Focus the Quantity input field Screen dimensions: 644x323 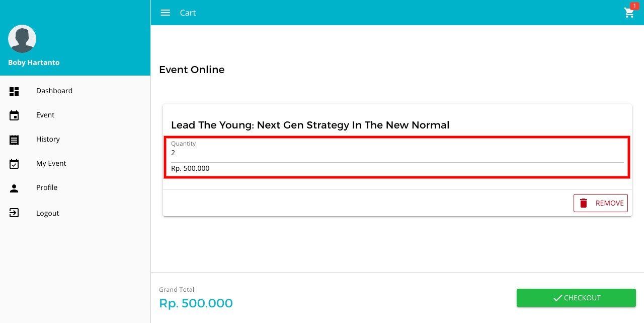(x=397, y=151)
